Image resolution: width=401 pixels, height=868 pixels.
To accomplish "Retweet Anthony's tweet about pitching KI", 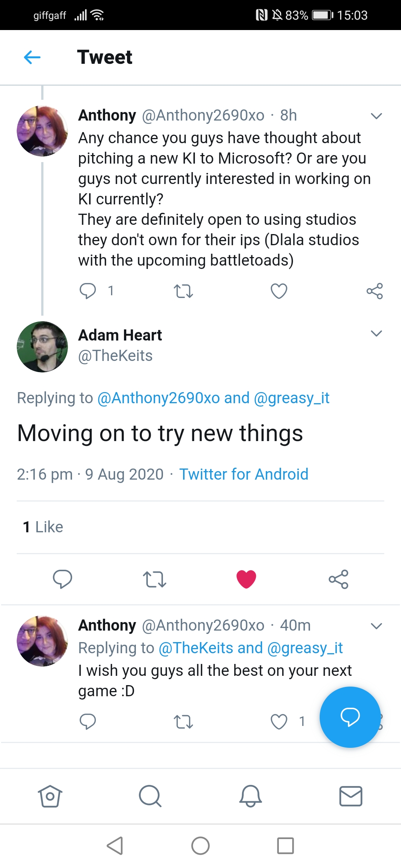I will pyautogui.click(x=183, y=291).
